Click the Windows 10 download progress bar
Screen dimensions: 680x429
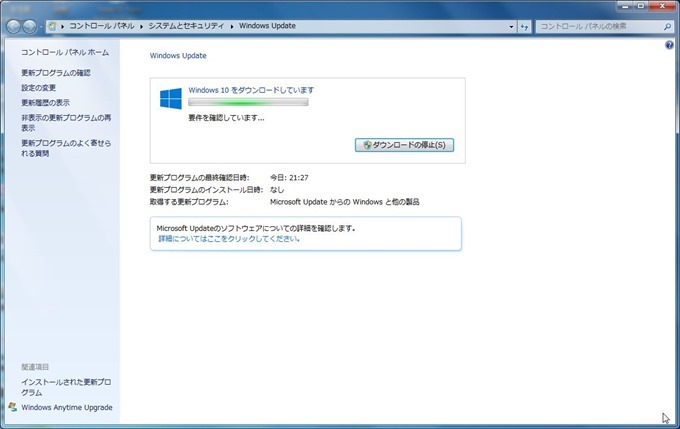coord(248,102)
